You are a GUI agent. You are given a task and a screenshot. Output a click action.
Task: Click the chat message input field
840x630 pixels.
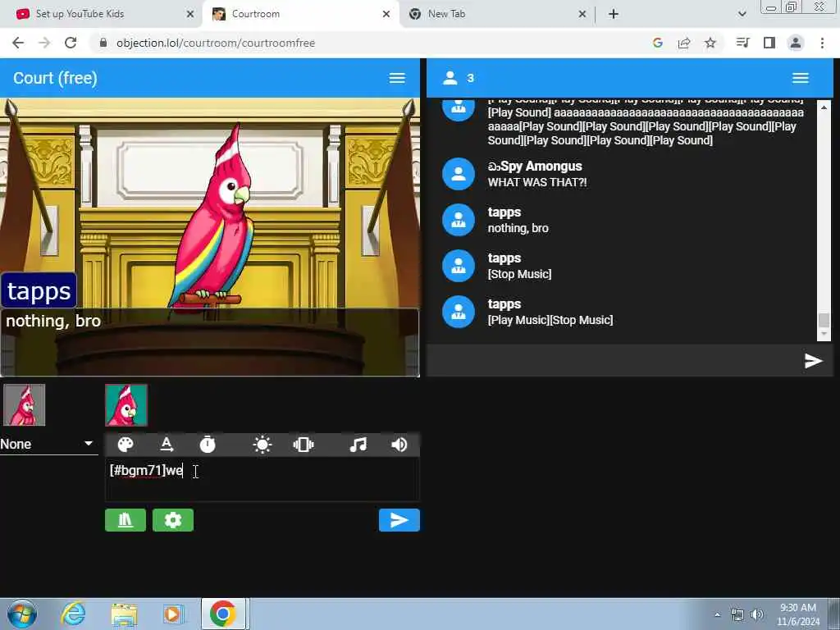(x=614, y=361)
